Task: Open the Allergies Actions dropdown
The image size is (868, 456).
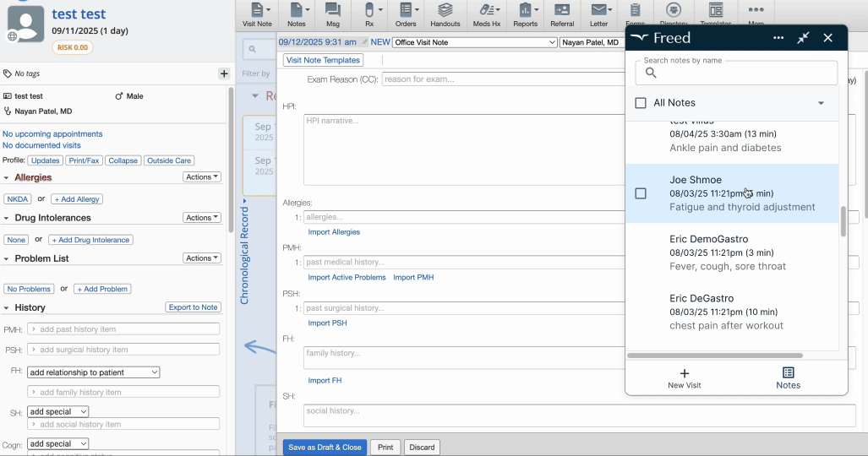Action: pos(201,177)
